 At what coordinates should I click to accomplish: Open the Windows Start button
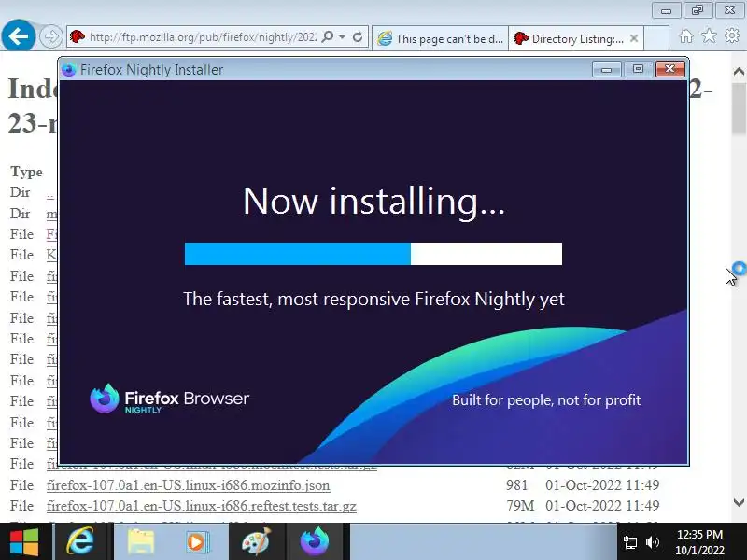pyautogui.click(x=25, y=541)
